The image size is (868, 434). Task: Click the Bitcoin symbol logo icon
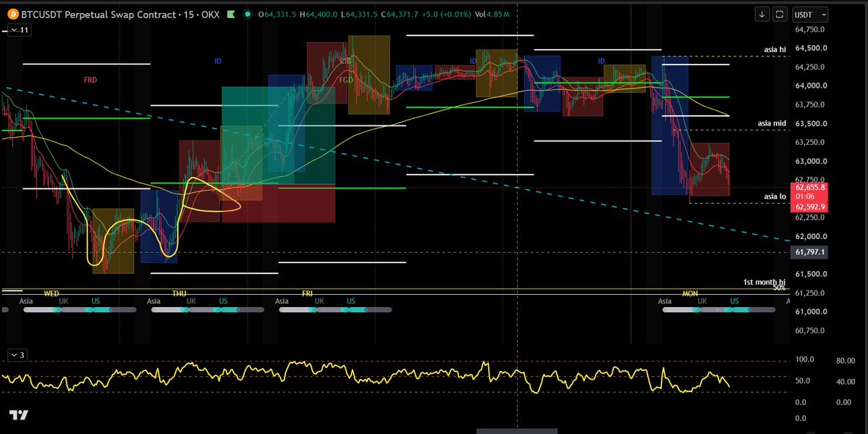[12, 14]
